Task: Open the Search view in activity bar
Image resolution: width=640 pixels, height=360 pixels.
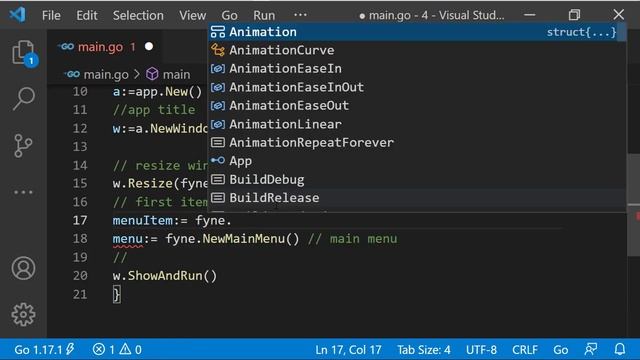Action: [x=23, y=98]
